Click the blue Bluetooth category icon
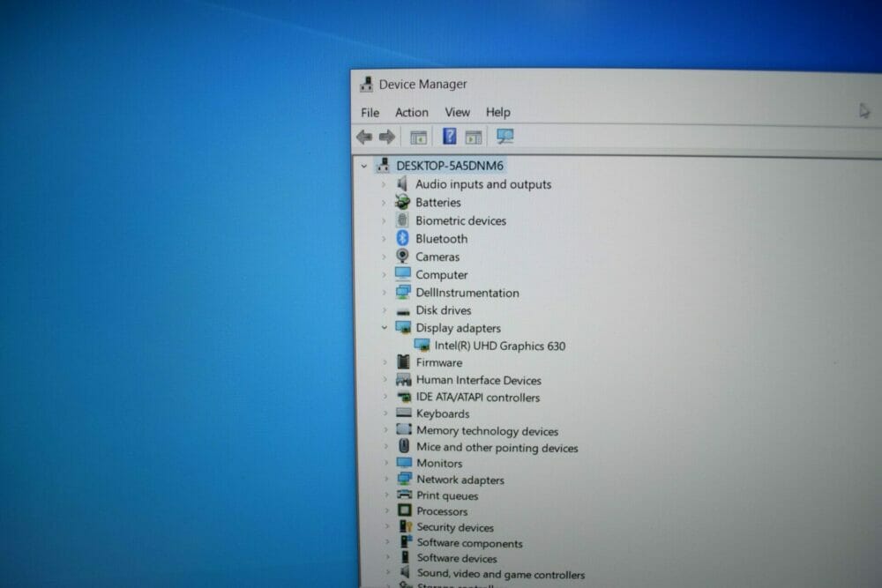882x588 pixels. 402,238
